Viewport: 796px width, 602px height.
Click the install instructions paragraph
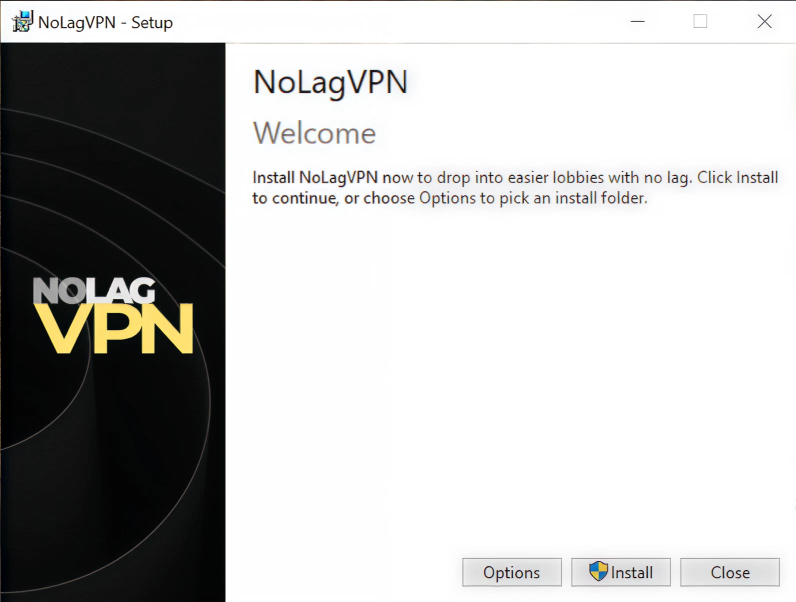click(x=515, y=187)
